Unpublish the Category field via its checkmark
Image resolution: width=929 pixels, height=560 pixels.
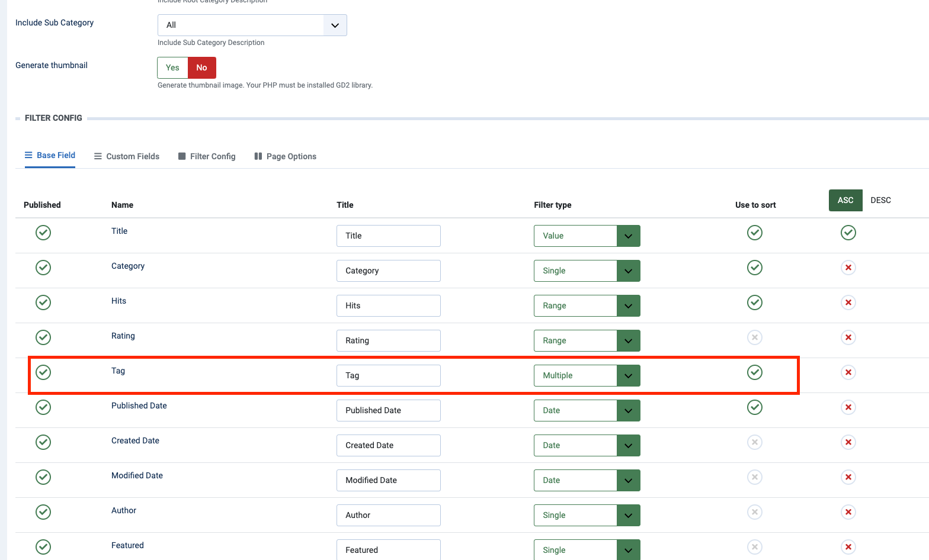(43, 268)
